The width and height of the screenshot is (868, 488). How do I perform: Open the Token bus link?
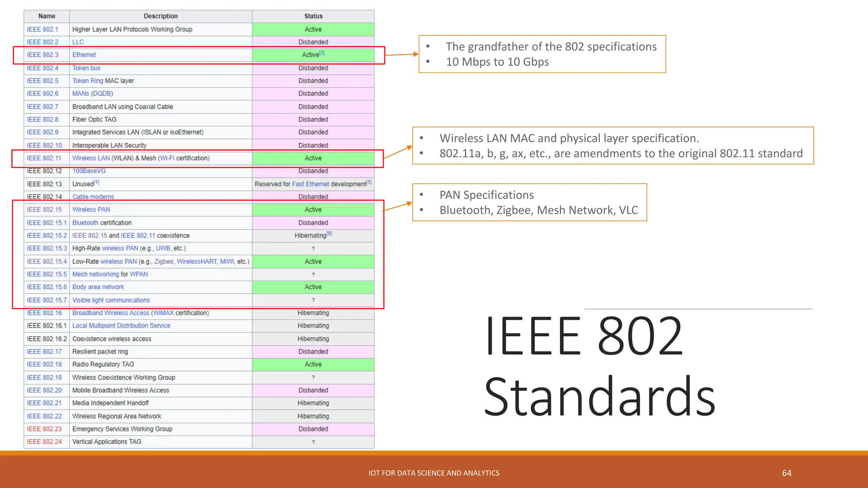pos(86,68)
